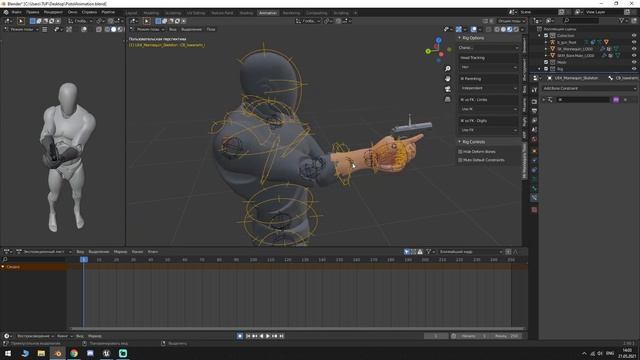Enable the Hide Deform Bones checkbox

coord(460,151)
